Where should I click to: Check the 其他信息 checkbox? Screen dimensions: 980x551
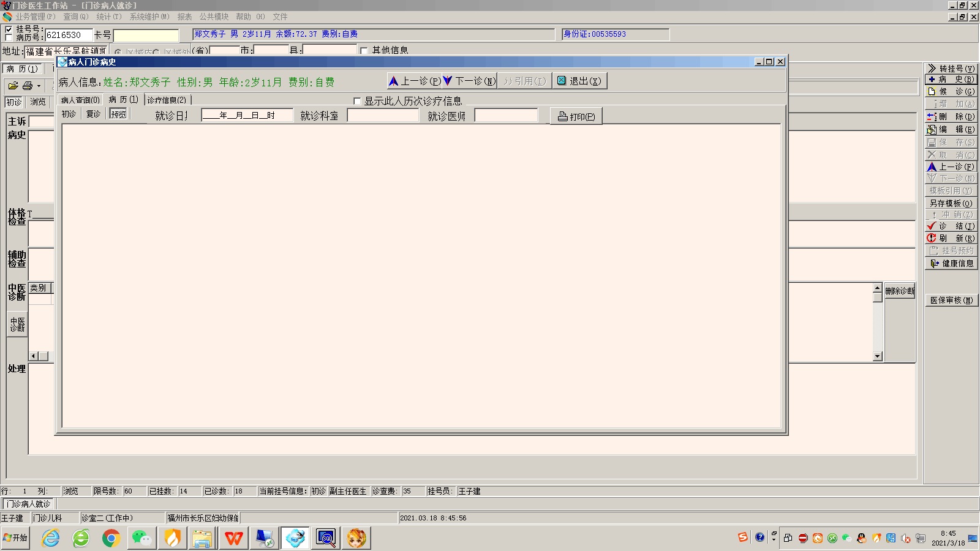pos(364,50)
